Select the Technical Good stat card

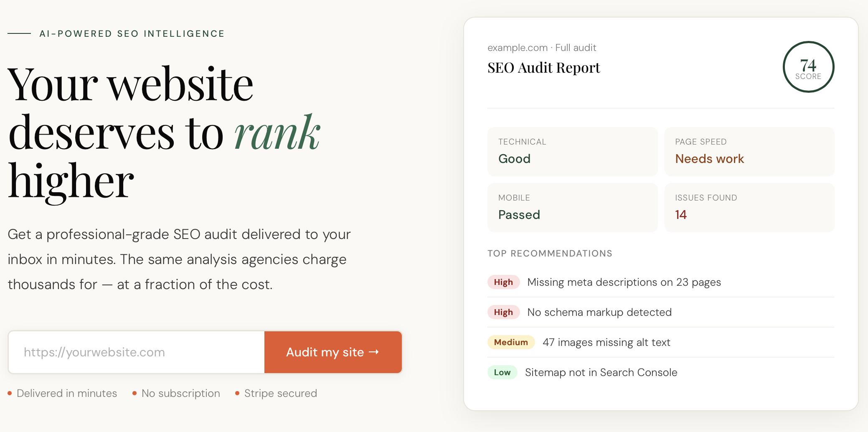click(572, 152)
